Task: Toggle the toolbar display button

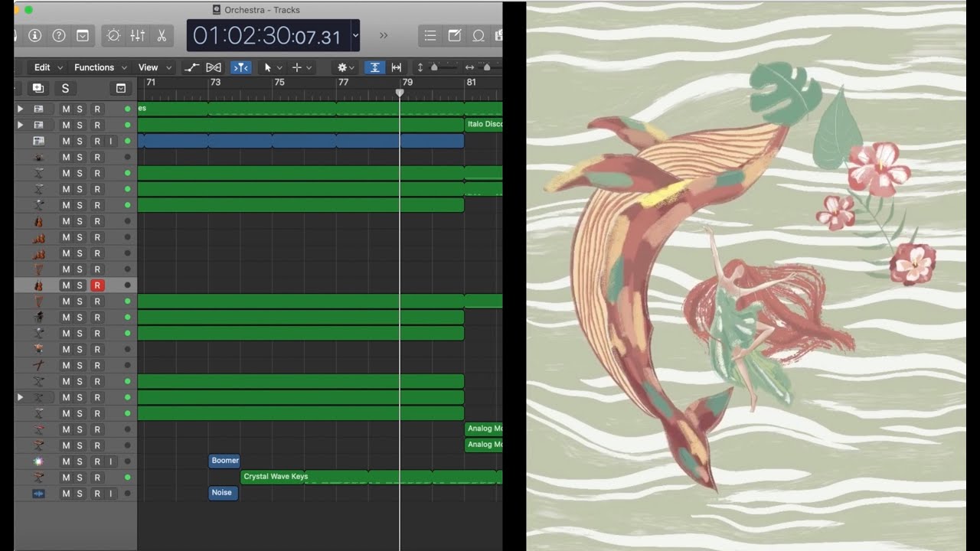Action: [x=82, y=35]
